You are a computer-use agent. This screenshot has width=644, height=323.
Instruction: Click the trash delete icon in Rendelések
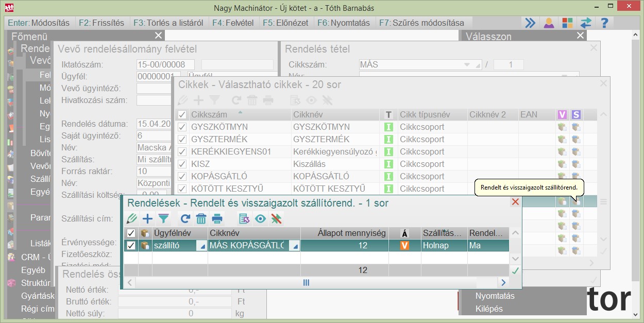tap(201, 218)
